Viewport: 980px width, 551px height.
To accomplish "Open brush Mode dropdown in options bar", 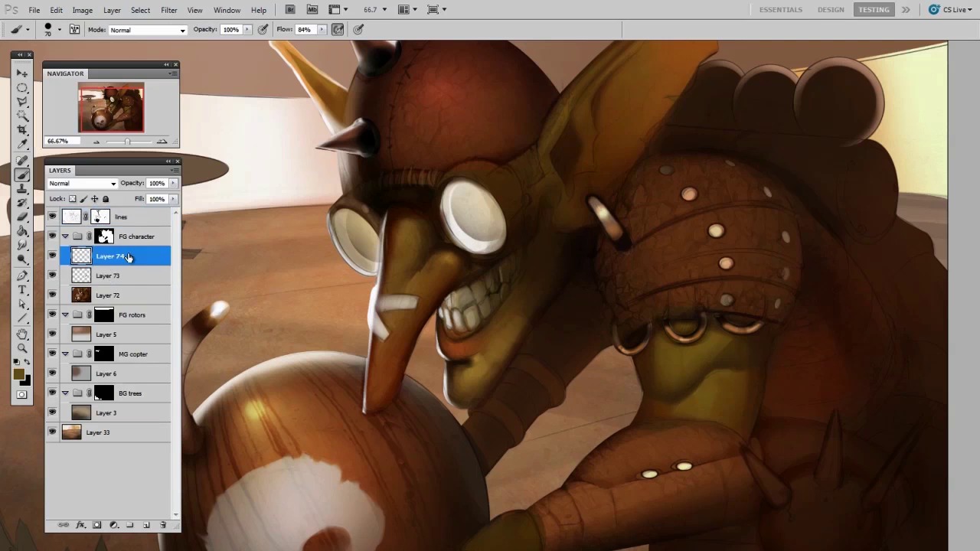I will (148, 30).
